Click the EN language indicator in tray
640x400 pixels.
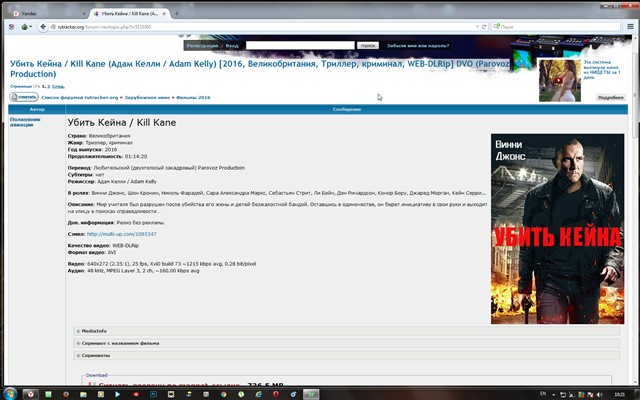543,394
